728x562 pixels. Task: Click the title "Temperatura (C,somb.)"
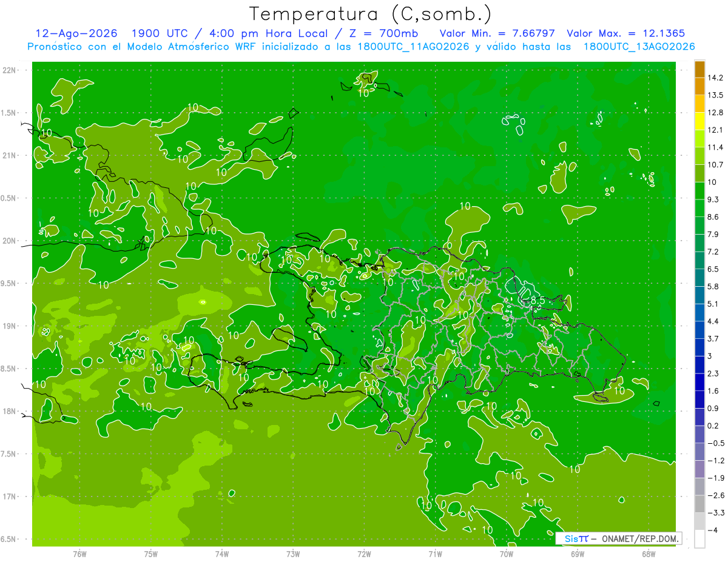point(371,14)
